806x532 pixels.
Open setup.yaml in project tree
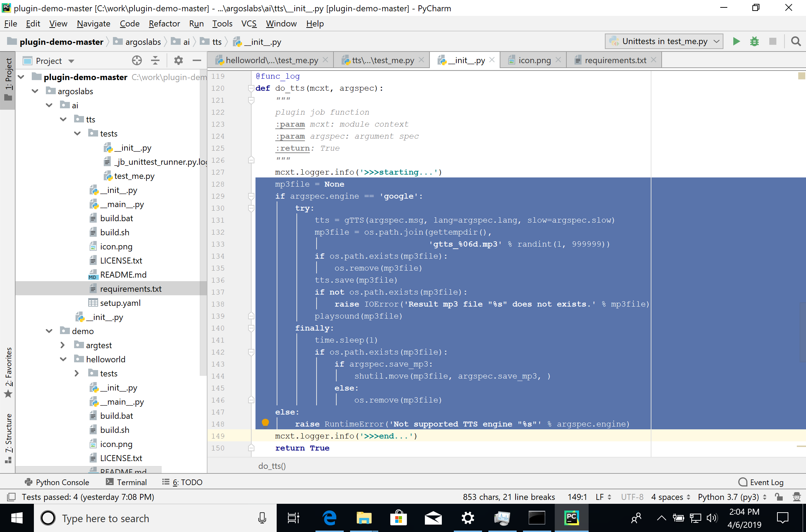pos(120,303)
